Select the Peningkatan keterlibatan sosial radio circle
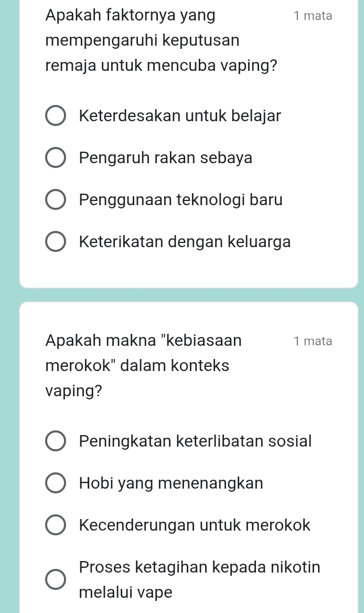The width and height of the screenshot is (364, 613). click(56, 441)
